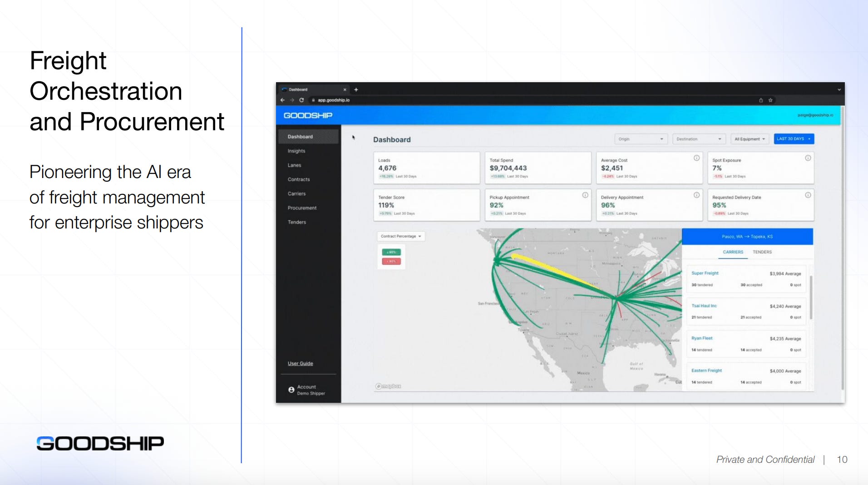Viewport: 868px width, 485px height.
Task: Close the Dashboard browser tab
Action: (345, 89)
